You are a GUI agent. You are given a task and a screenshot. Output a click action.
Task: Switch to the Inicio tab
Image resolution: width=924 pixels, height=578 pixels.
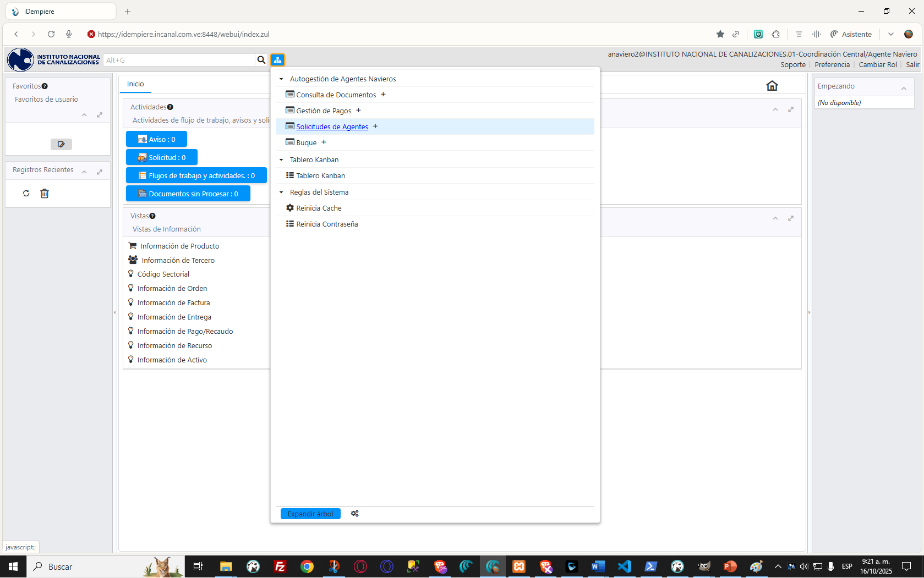click(x=135, y=84)
